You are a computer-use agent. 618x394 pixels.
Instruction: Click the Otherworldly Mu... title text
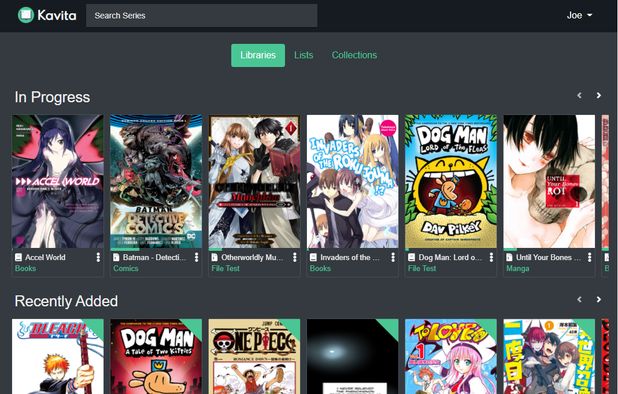pyautogui.click(x=252, y=257)
